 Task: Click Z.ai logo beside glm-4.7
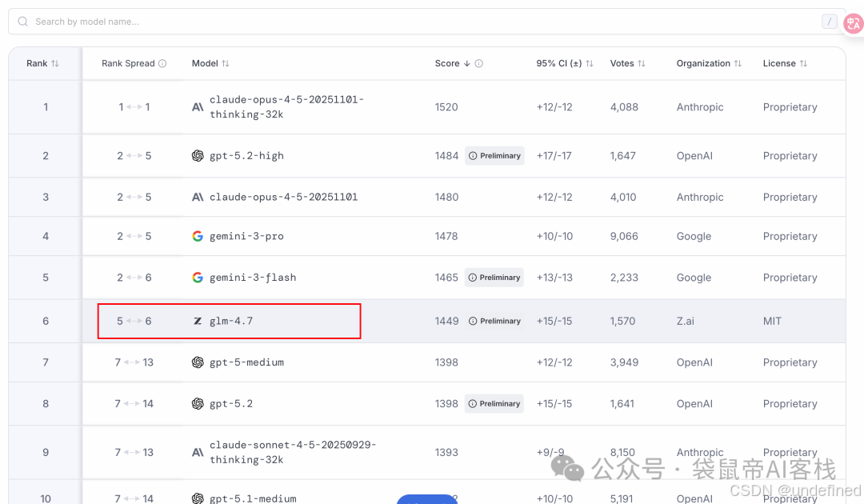point(198,321)
